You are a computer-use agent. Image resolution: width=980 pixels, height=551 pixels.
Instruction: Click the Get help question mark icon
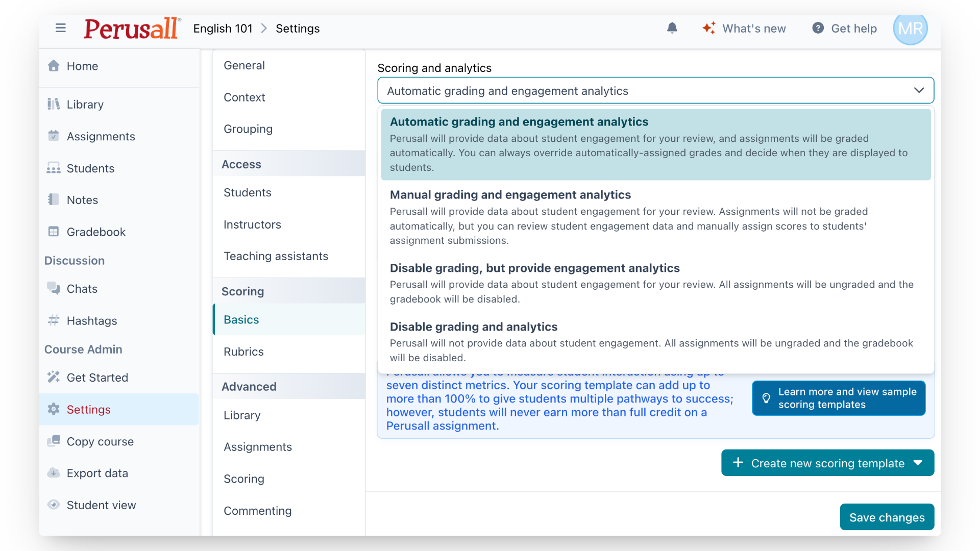818,28
